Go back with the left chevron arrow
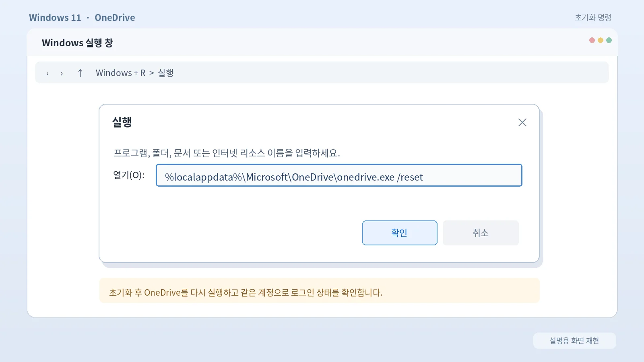The height and width of the screenshot is (362, 644). [x=47, y=73]
